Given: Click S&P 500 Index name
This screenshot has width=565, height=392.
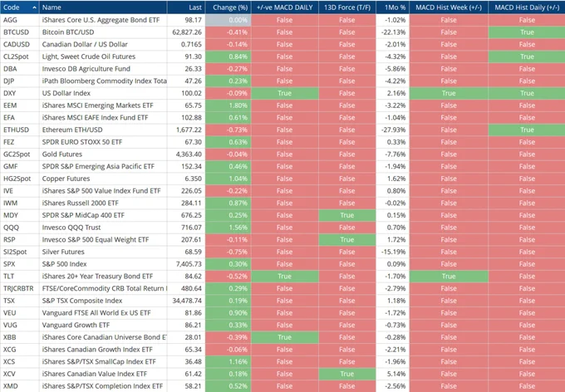Looking at the screenshot, I should tap(64, 264).
